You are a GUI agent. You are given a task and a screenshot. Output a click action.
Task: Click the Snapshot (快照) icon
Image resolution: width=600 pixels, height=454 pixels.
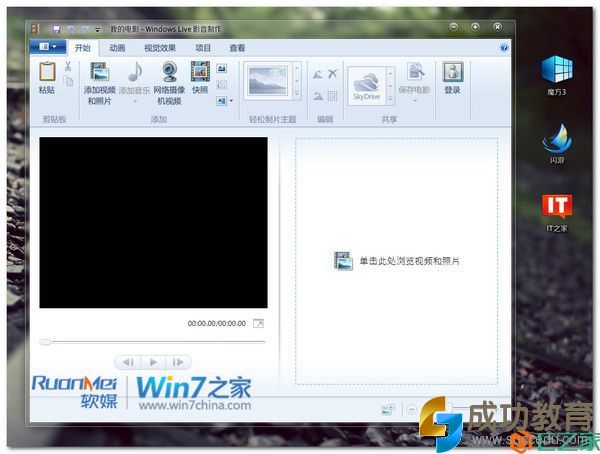pyautogui.click(x=200, y=73)
